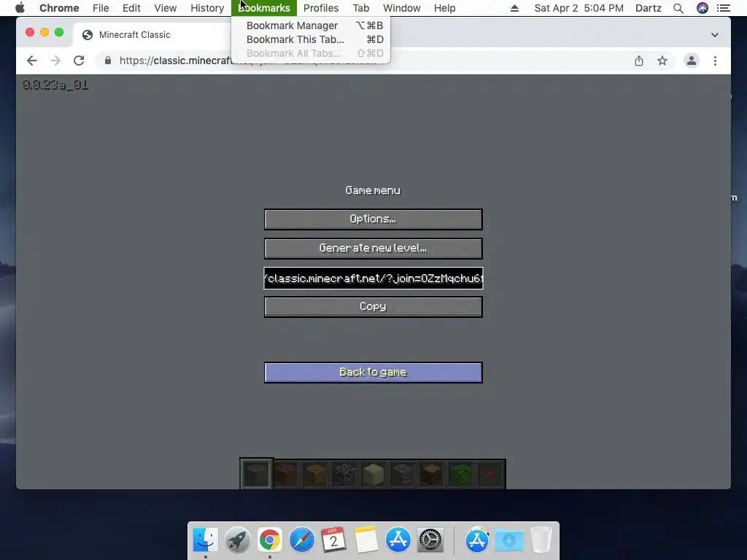The image size is (747, 560).
Task: Click Generate new level... button
Action: pyautogui.click(x=373, y=248)
